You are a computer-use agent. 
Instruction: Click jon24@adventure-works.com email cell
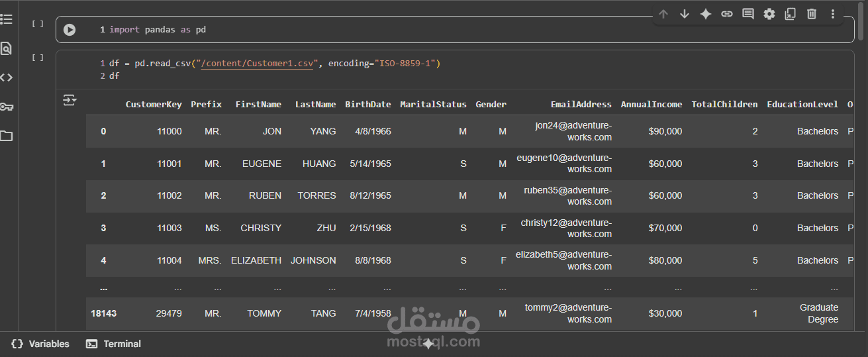(x=573, y=131)
